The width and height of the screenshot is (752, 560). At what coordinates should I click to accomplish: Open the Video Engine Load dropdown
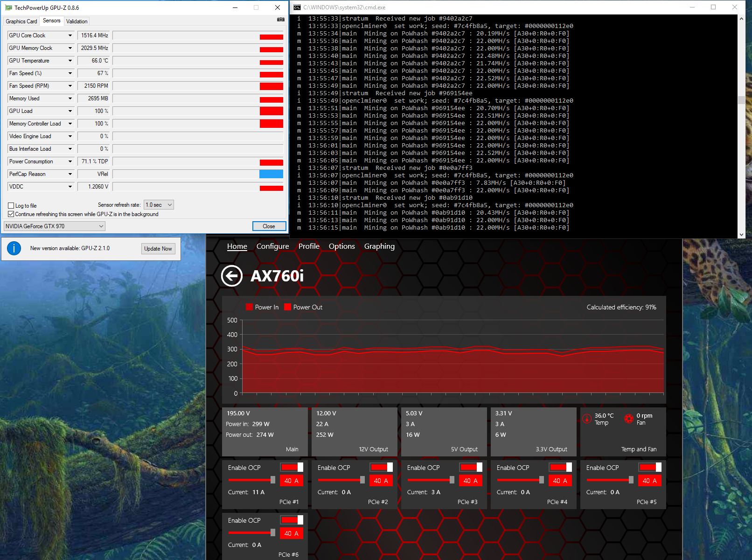[x=70, y=136]
